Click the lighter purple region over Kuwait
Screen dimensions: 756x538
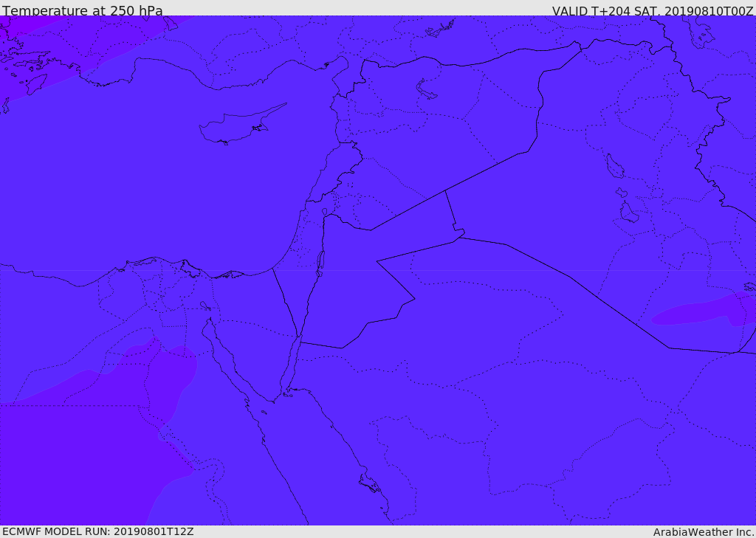point(705,309)
